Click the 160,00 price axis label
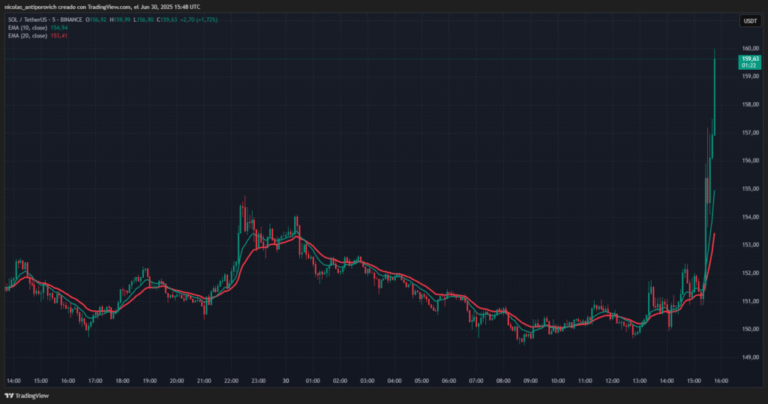768x404 pixels. click(x=750, y=48)
